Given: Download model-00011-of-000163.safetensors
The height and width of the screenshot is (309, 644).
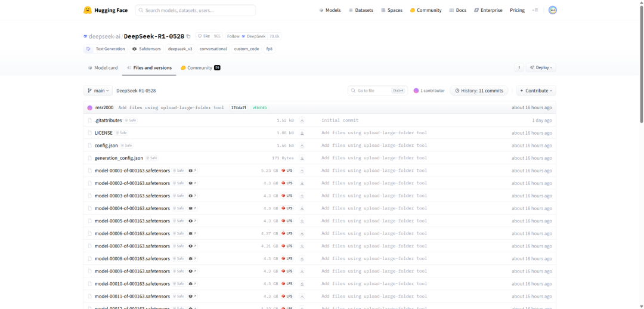Looking at the screenshot, I should 302,296.
